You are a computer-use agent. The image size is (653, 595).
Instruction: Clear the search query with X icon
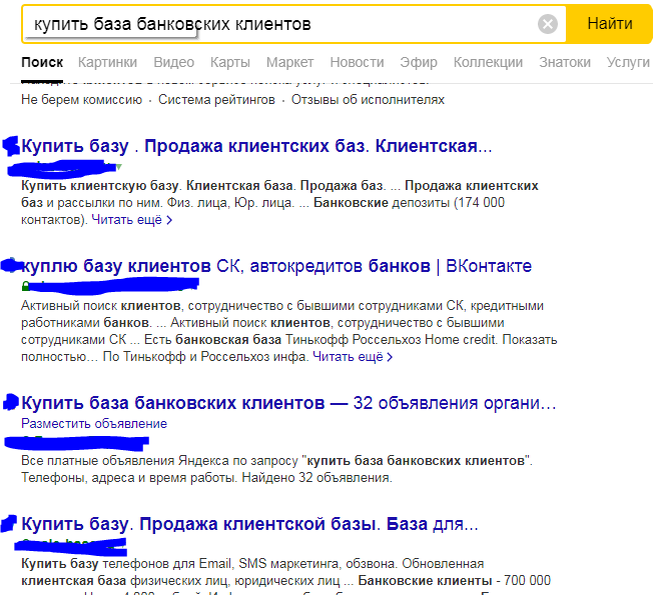(x=548, y=24)
